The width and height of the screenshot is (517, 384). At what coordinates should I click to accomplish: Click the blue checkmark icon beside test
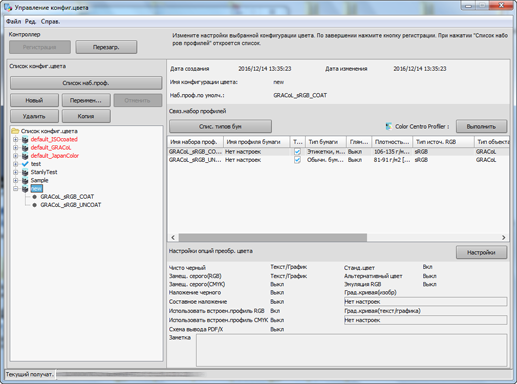click(x=25, y=164)
